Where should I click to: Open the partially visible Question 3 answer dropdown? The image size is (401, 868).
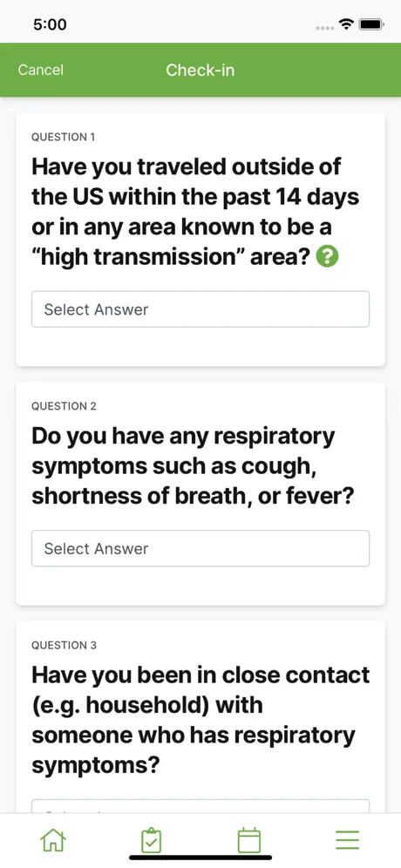(200, 806)
